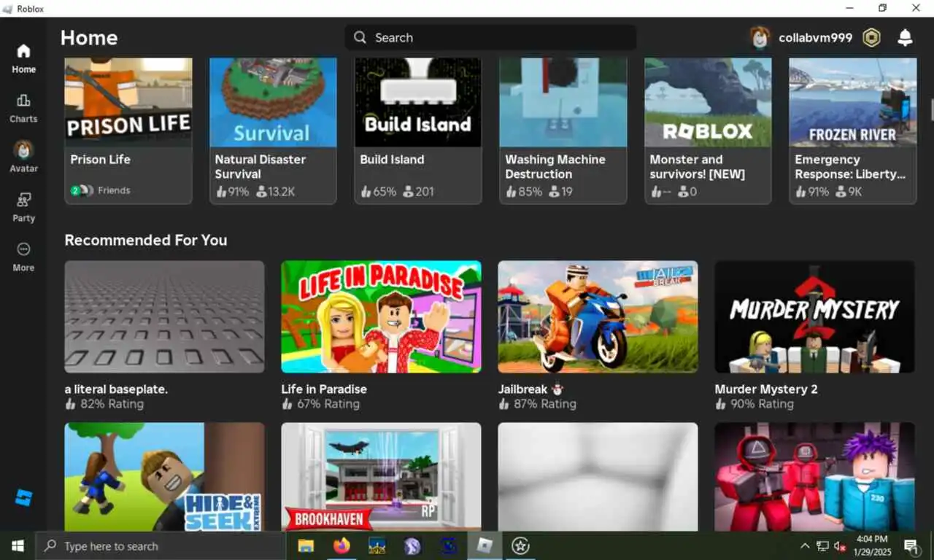Click the Build Island title text
This screenshot has width=934, height=560.
point(392,159)
